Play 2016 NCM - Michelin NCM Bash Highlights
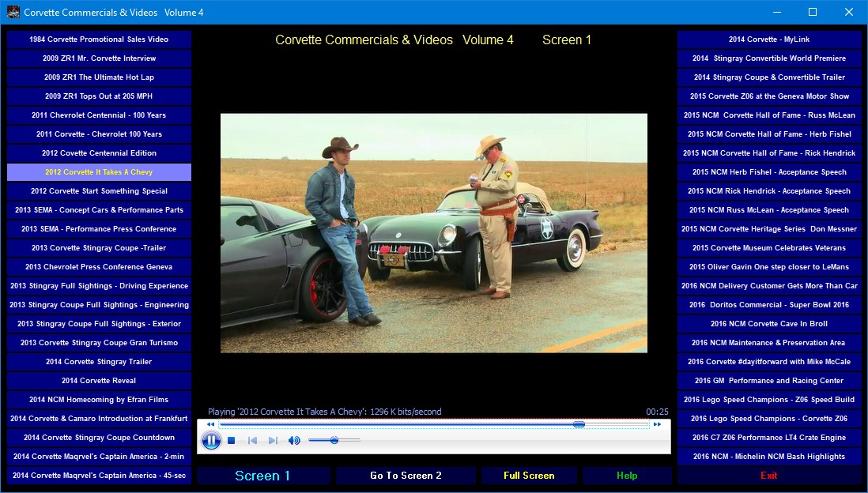The image size is (868, 493). pos(769,456)
